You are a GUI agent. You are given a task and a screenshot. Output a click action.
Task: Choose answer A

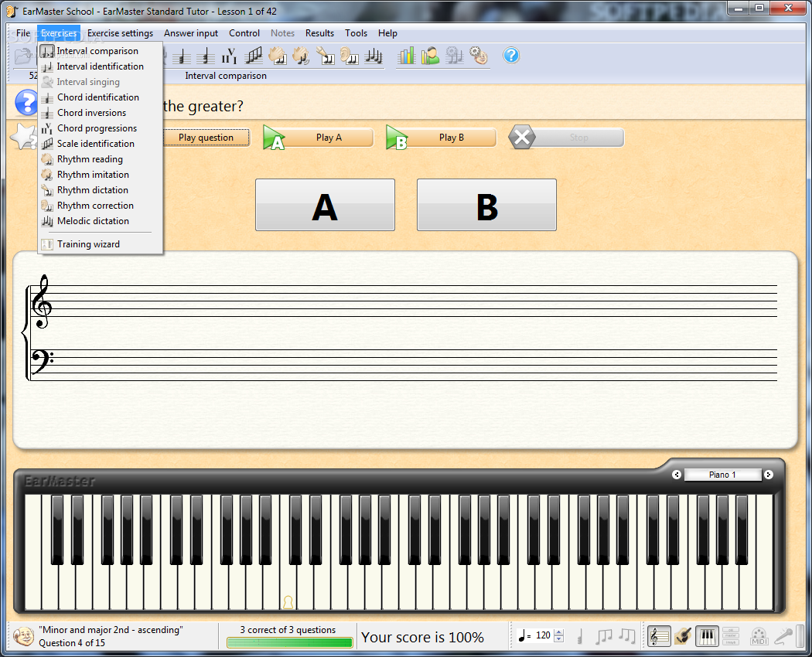click(x=326, y=205)
